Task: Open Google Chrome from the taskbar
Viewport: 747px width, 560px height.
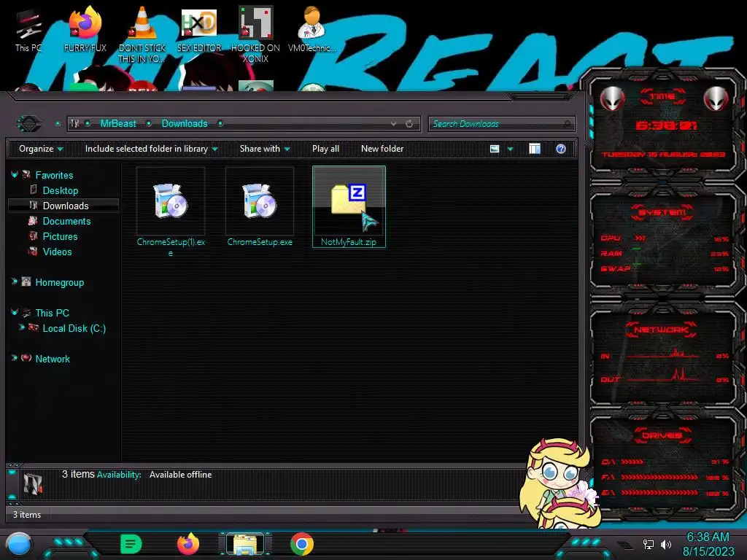Action: (302, 544)
